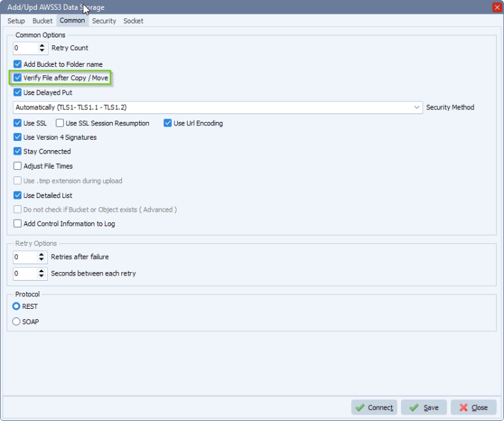Disable the Use SSL checkbox
Viewport: 504px width, 421px height.
click(18, 123)
